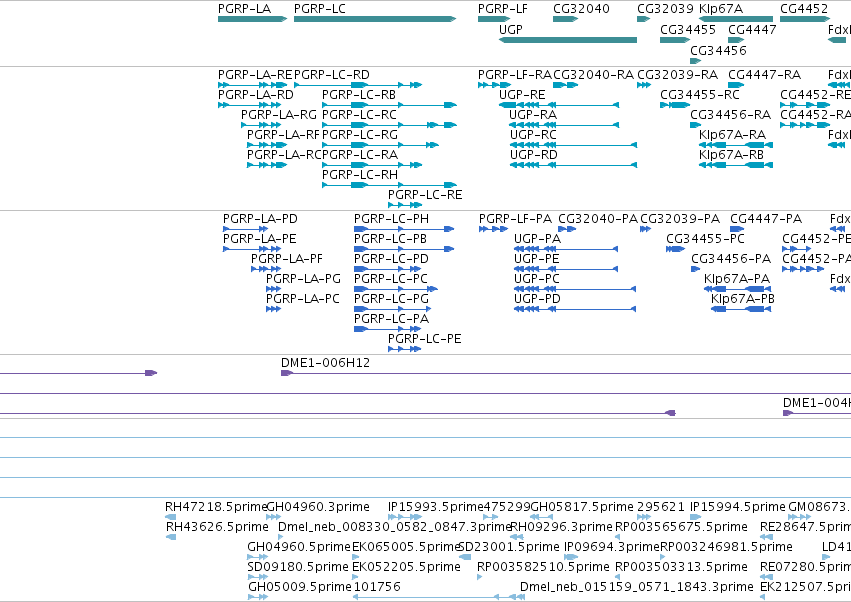Click protein CG34455-PC

(x=705, y=239)
